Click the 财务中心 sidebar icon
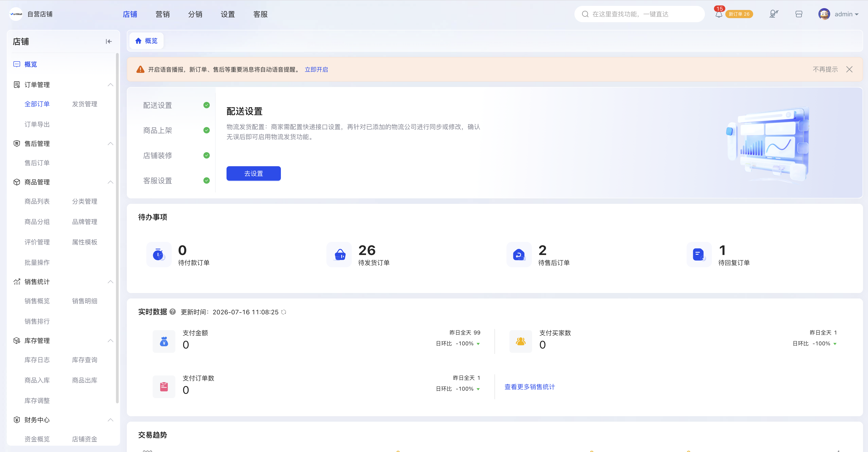This screenshot has width=868, height=452. [17, 420]
